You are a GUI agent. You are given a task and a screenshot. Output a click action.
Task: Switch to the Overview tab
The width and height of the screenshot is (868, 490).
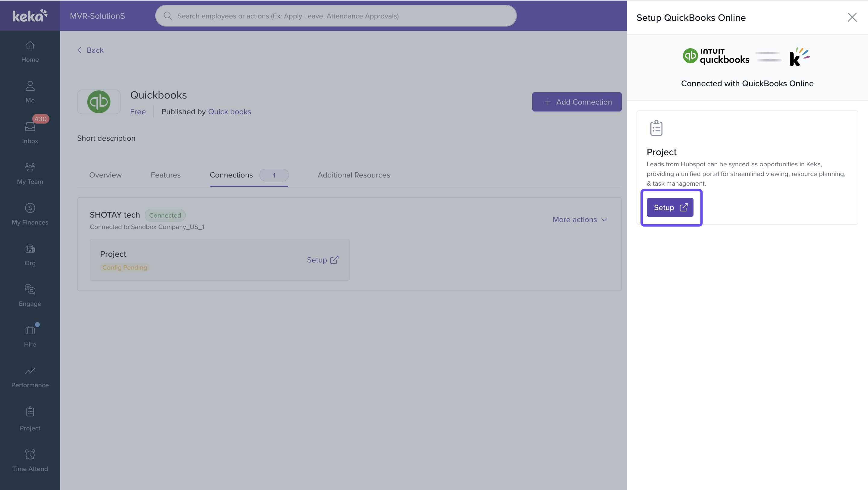click(105, 175)
